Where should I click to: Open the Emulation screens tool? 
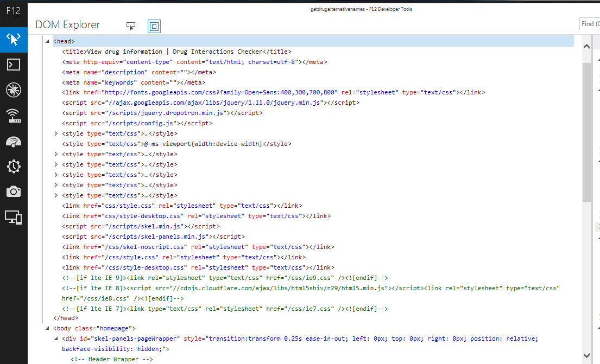[14, 217]
